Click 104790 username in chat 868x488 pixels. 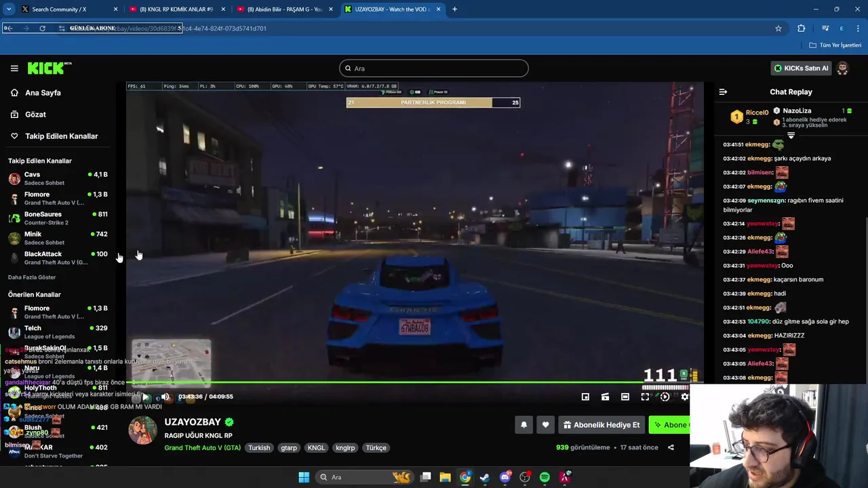759,322
